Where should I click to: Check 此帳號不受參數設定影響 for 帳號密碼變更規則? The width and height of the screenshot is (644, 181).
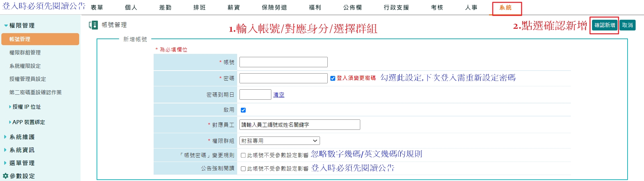click(x=243, y=155)
